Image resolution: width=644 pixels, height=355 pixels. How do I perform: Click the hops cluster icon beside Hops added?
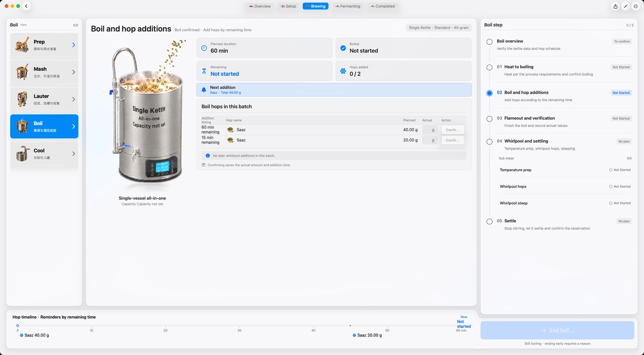[x=343, y=71]
